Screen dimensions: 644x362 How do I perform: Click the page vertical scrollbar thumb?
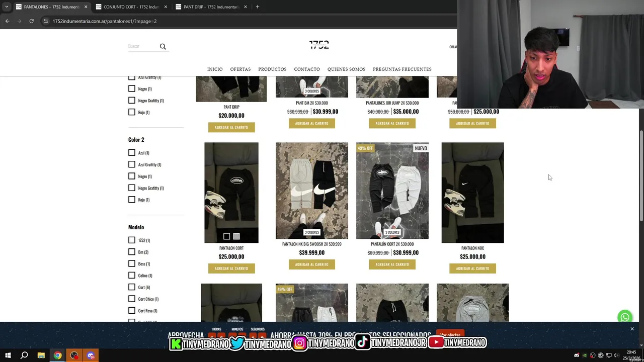tap(641, 175)
